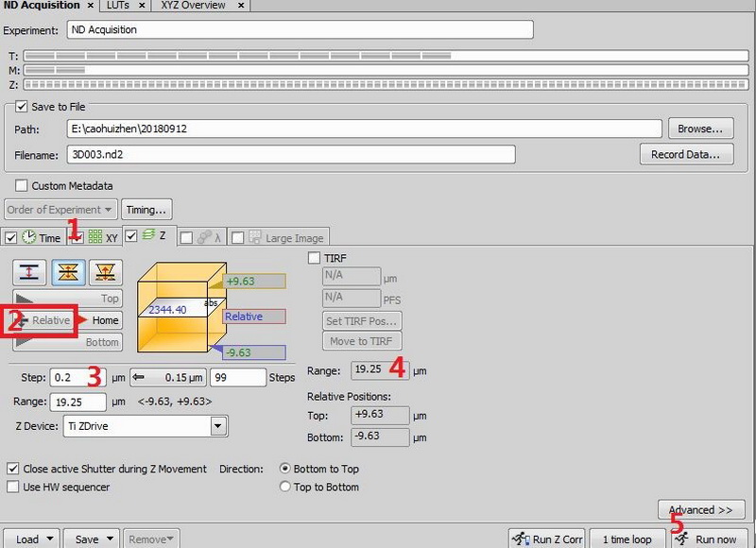
Task: Select the symmetric Z range mode icon
Action: pyautogui.click(x=68, y=272)
